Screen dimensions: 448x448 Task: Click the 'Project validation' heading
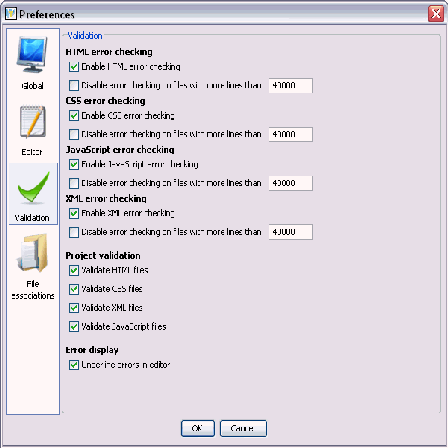103,256
